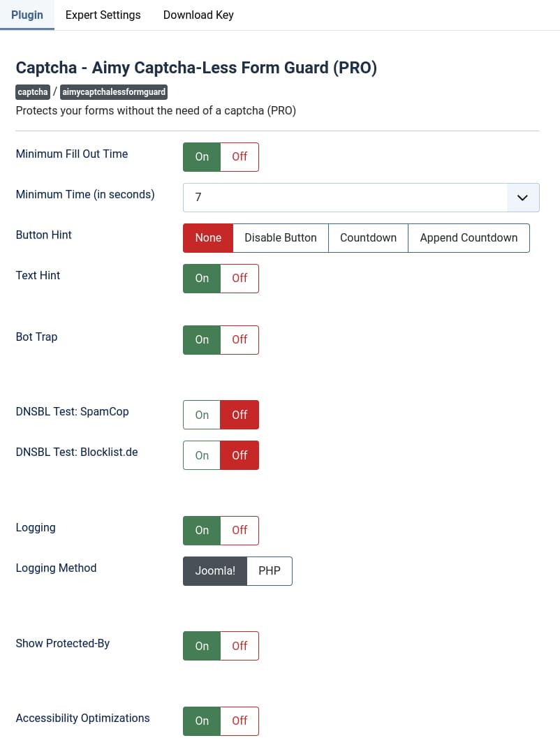Set Button Hint to Disable Button
The height and width of the screenshot is (752, 560).
coord(280,238)
